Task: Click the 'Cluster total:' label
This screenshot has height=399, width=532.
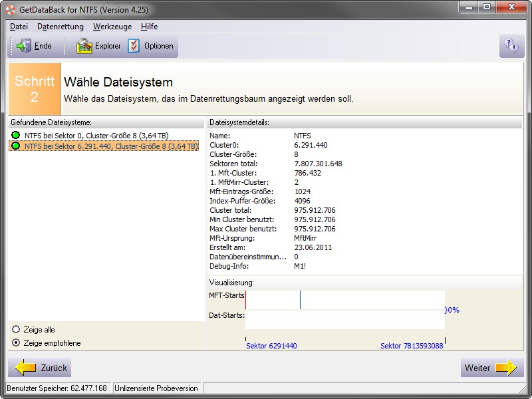Action: 231,210
